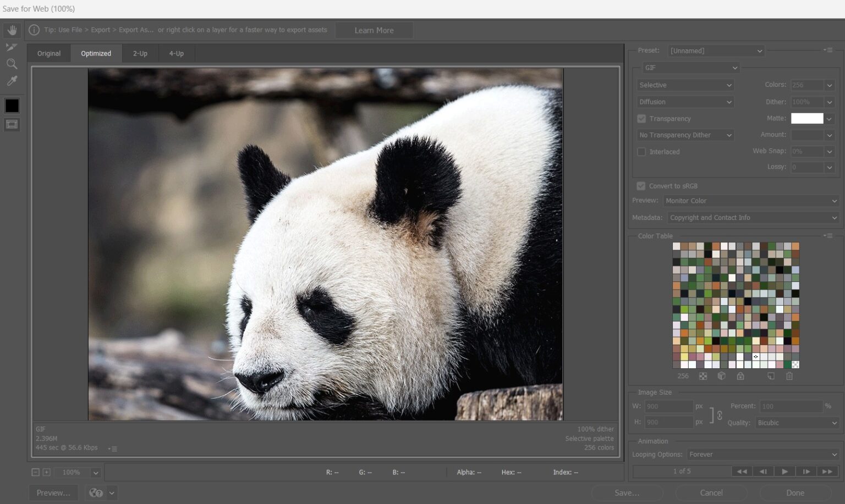The height and width of the screenshot is (504, 845).
Task: Toggle Convert to sRGB
Action: (641, 186)
